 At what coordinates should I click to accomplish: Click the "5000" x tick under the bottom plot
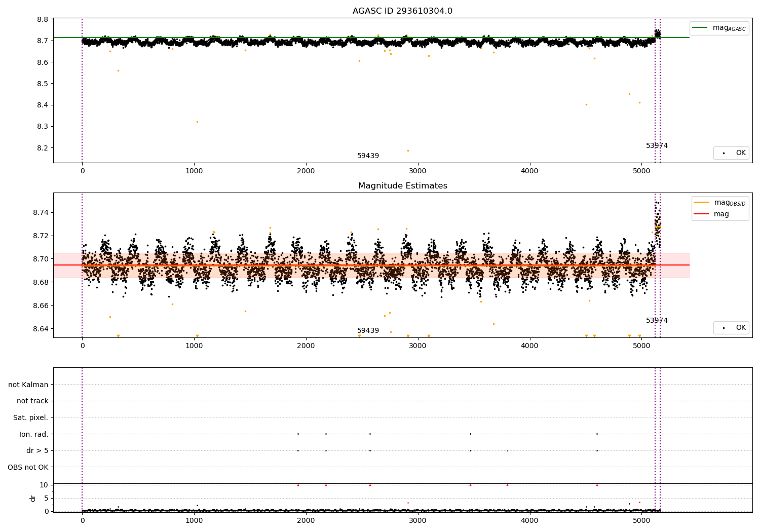(x=641, y=520)
